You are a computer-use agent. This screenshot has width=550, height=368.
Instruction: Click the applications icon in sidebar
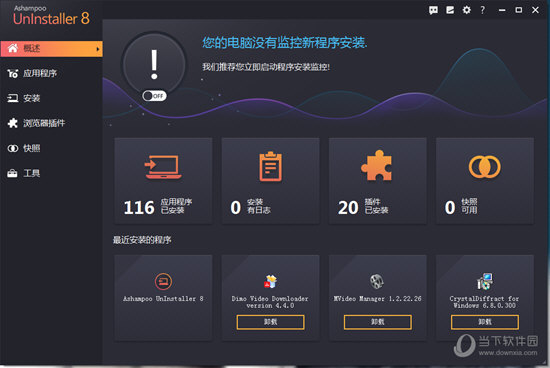tap(13, 73)
